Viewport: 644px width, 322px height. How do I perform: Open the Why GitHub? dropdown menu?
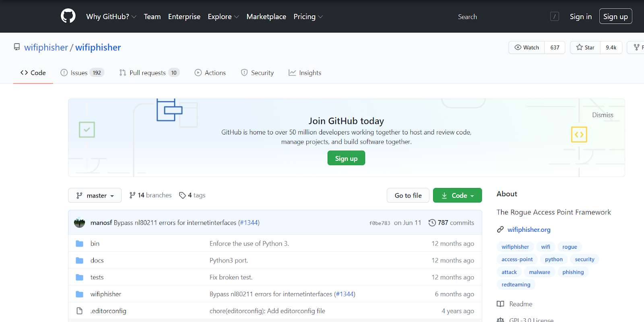click(111, 17)
